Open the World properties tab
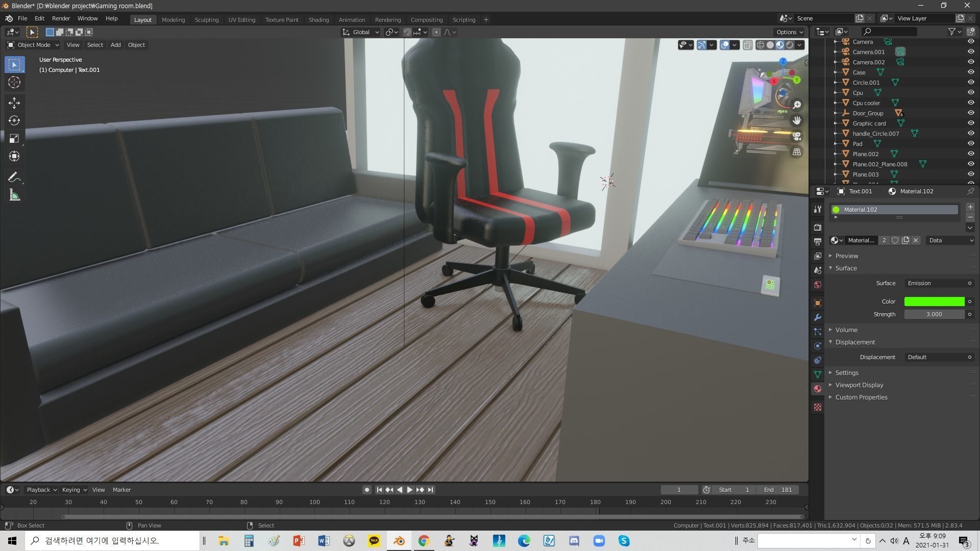 pyautogui.click(x=818, y=285)
